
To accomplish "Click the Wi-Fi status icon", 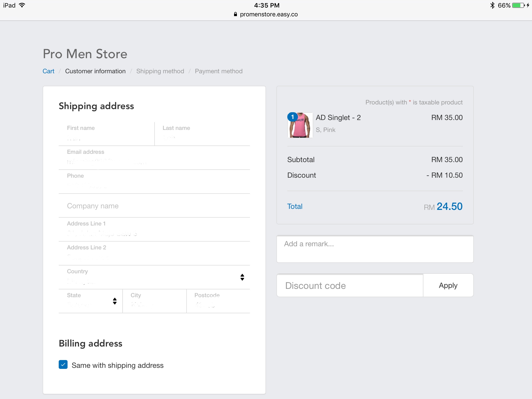I will click(22, 5).
